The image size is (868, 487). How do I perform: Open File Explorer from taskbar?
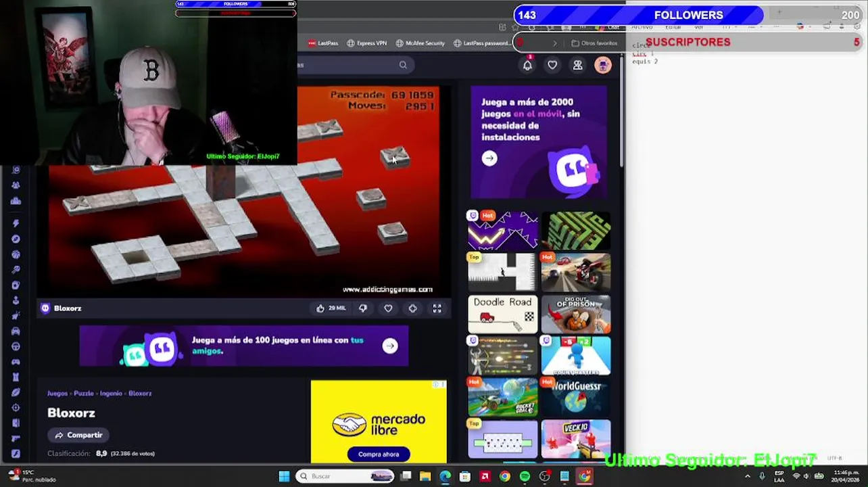425,476
